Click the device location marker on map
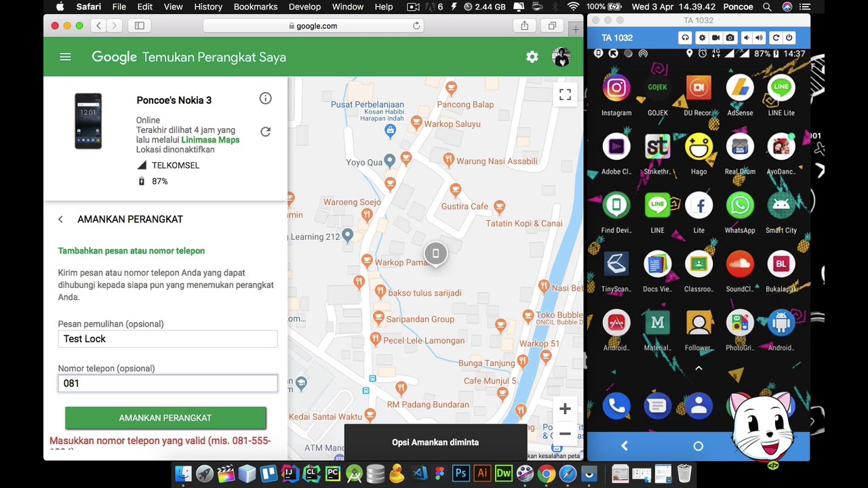The image size is (868, 488). point(435,254)
